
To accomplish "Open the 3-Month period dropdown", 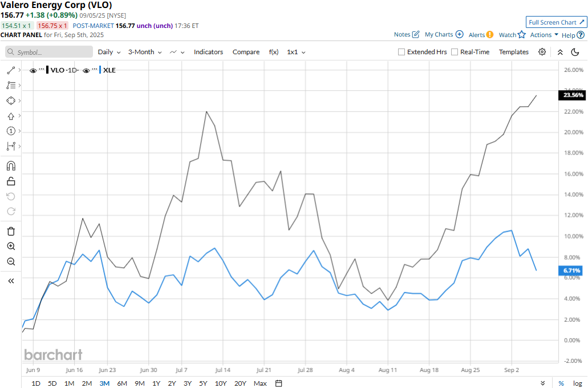I will [145, 52].
